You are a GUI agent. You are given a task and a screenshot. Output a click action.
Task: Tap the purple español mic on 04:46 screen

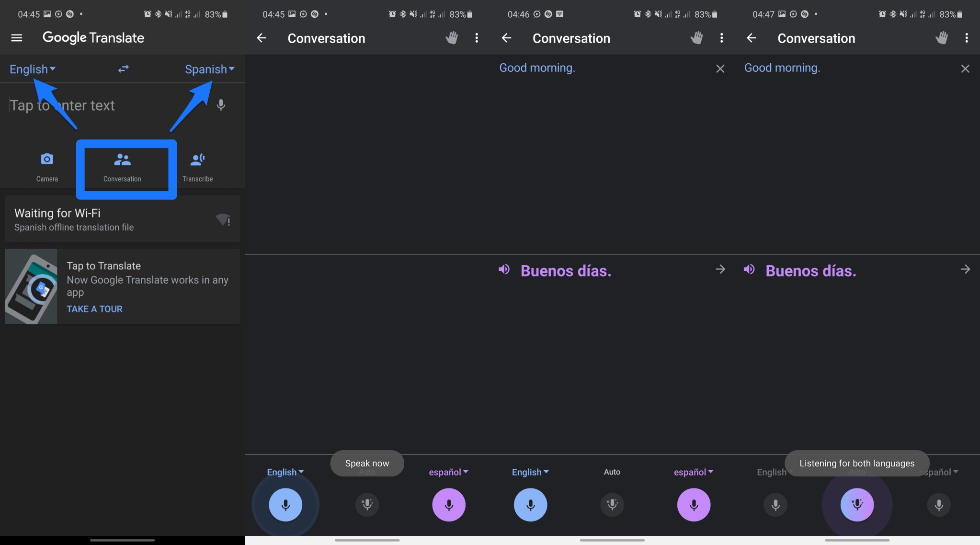pyautogui.click(x=694, y=505)
